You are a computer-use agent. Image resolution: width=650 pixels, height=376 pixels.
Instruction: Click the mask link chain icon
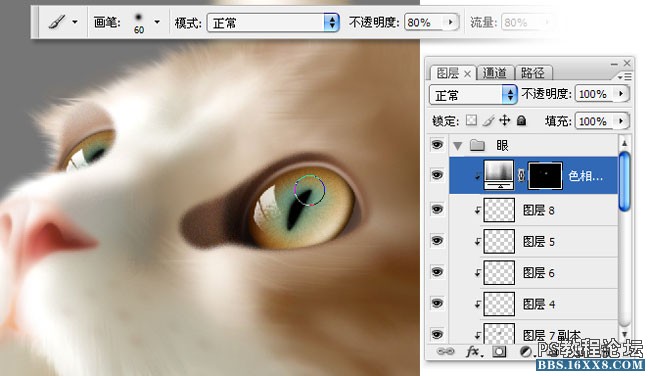tap(521, 175)
